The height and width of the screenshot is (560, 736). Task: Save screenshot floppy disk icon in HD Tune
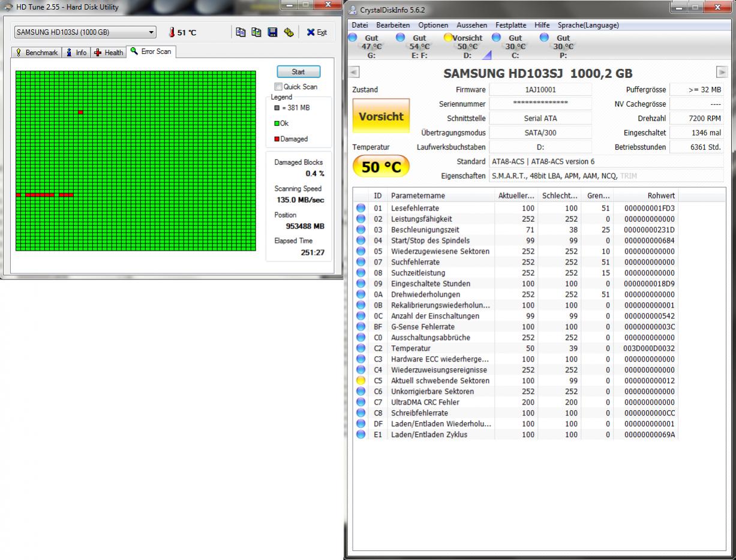pos(272,32)
